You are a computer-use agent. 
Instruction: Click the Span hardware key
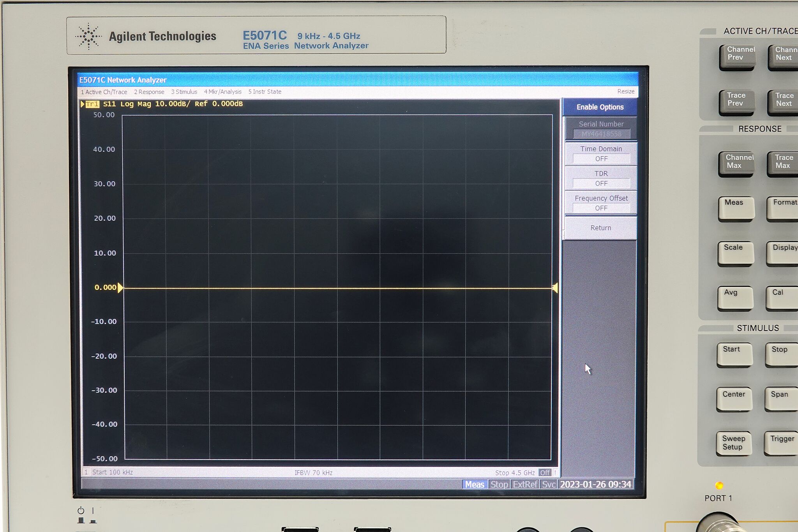pyautogui.click(x=781, y=399)
